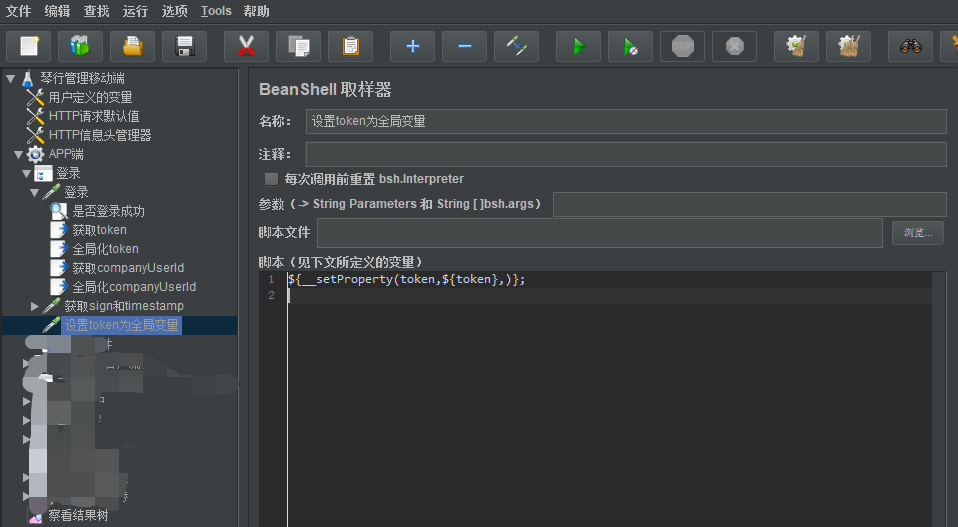Select HTTP信息头管理器 in the tree

(x=100, y=136)
